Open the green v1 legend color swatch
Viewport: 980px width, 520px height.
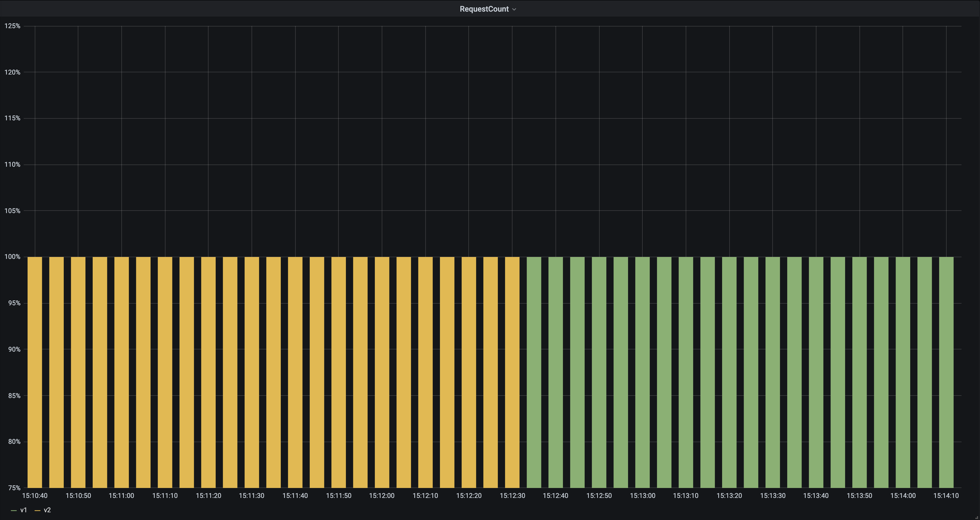point(14,511)
